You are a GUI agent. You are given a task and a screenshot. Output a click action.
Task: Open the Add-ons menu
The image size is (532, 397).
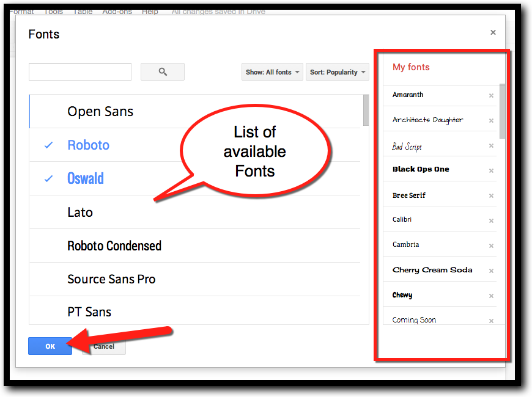click(x=117, y=12)
